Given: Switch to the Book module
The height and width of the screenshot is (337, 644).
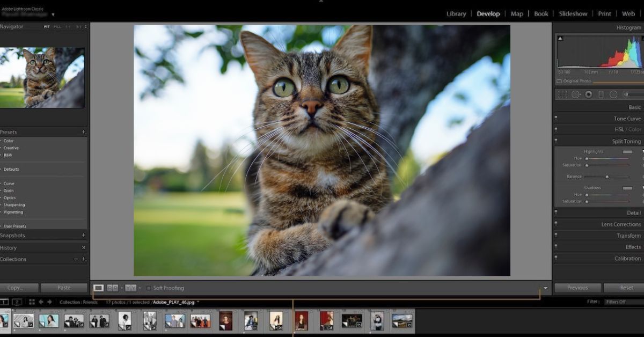Looking at the screenshot, I should [541, 14].
